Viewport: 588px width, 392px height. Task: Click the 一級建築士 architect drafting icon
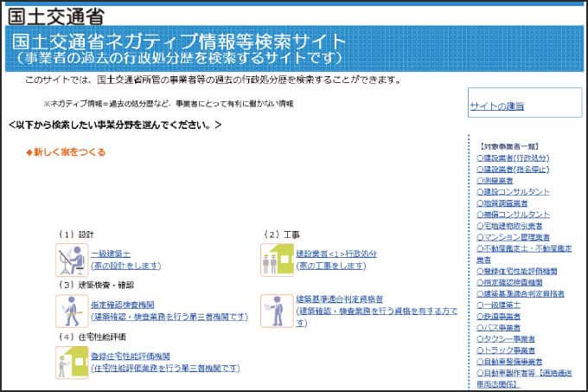72,260
